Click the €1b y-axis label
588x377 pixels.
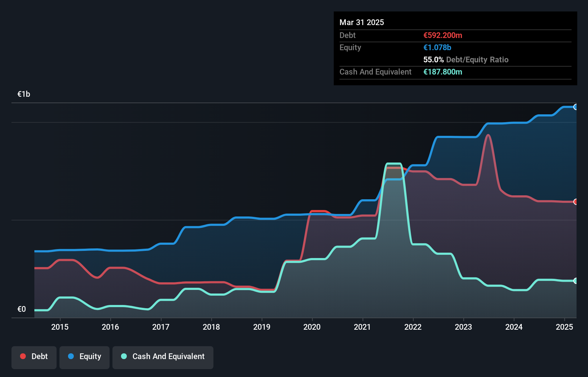pos(24,94)
